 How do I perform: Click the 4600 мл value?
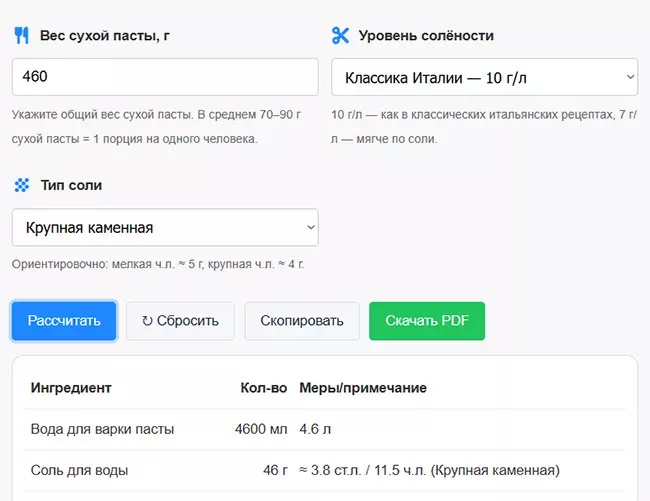(261, 429)
